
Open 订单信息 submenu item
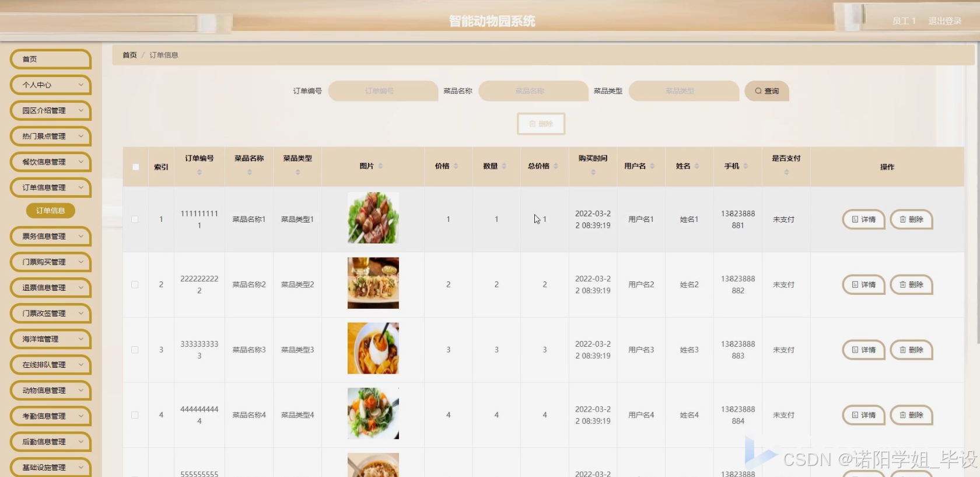(51, 211)
